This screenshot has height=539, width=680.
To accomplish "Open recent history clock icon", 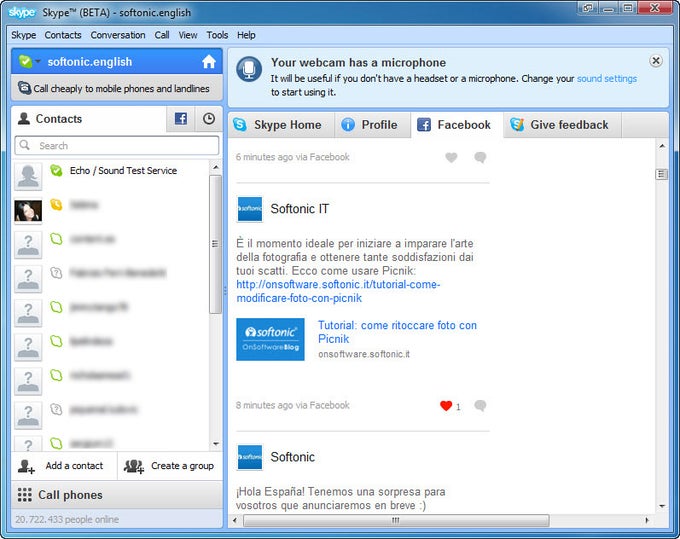I will tap(209, 119).
